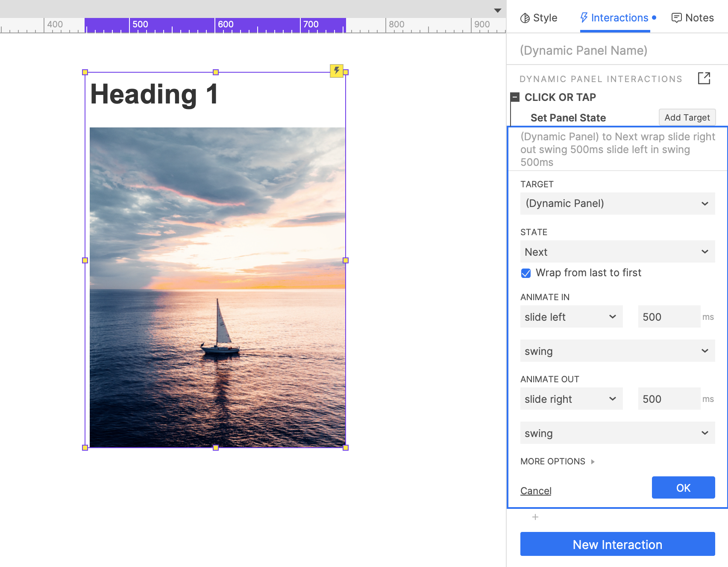Open the ruler corner dropdown arrow
The width and height of the screenshot is (728, 567).
click(x=497, y=10)
